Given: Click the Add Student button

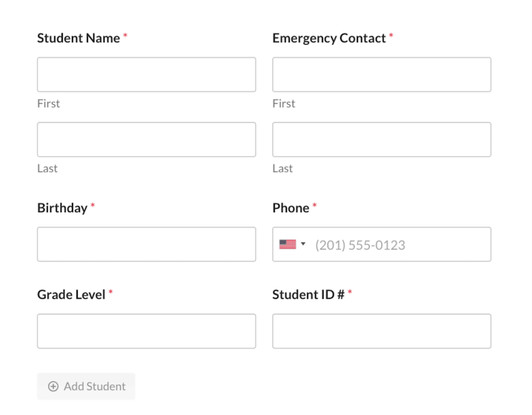Looking at the screenshot, I should [86, 386].
